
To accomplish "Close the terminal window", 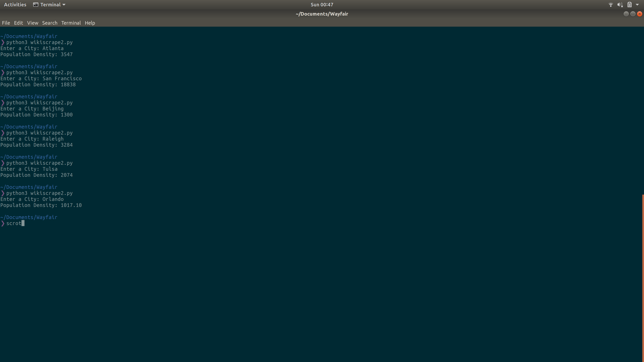I will pyautogui.click(x=639, y=14).
